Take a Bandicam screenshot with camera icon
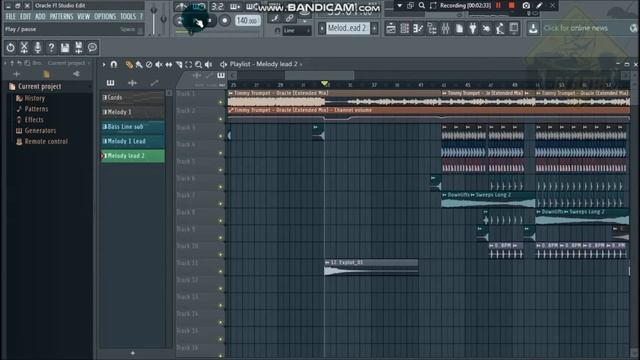The height and width of the screenshot is (360, 640). [x=526, y=6]
